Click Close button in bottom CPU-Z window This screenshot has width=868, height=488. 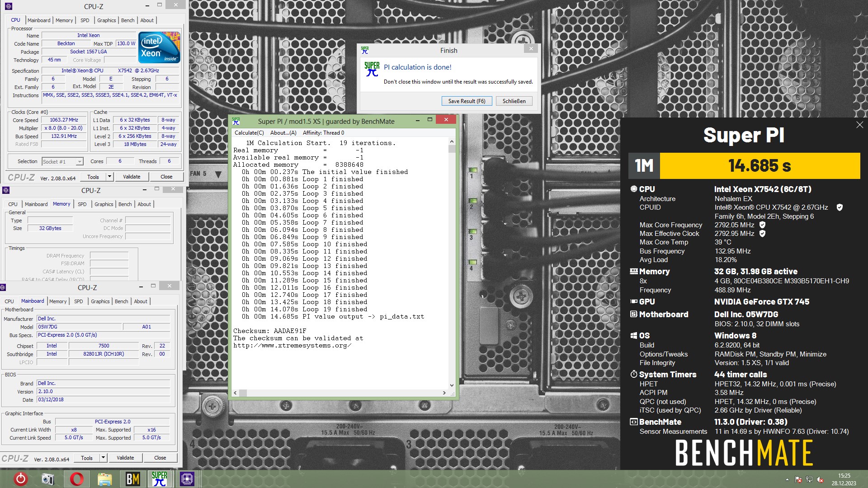tap(160, 458)
